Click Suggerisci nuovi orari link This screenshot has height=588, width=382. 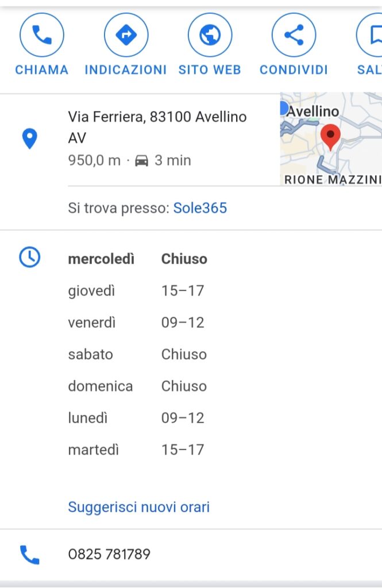click(138, 507)
